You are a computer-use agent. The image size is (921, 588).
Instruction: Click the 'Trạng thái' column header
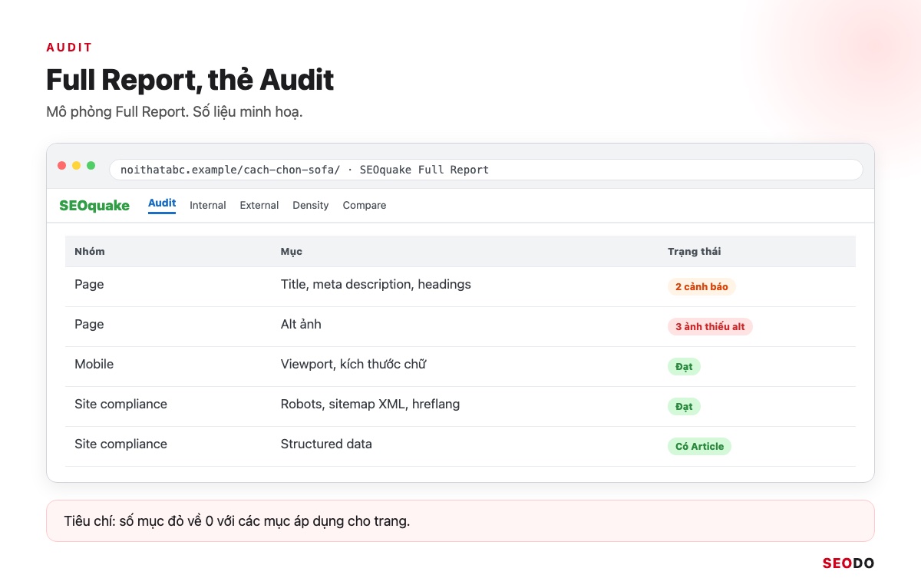click(x=695, y=252)
